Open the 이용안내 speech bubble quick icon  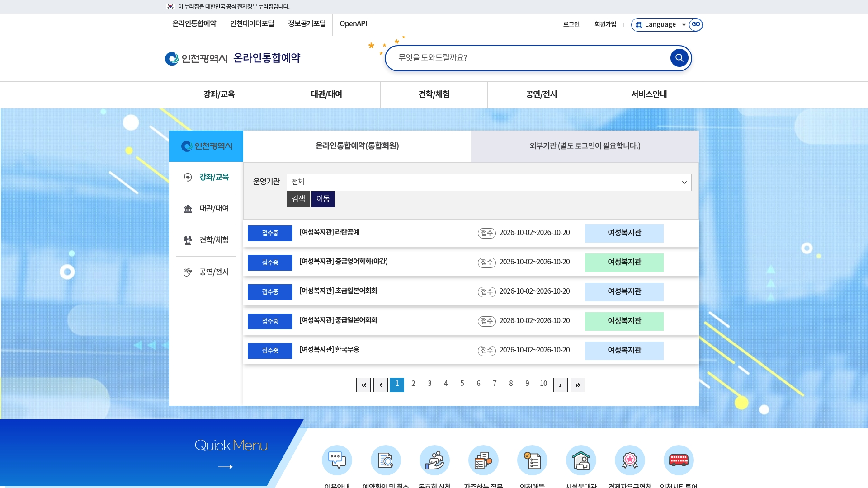(337, 460)
